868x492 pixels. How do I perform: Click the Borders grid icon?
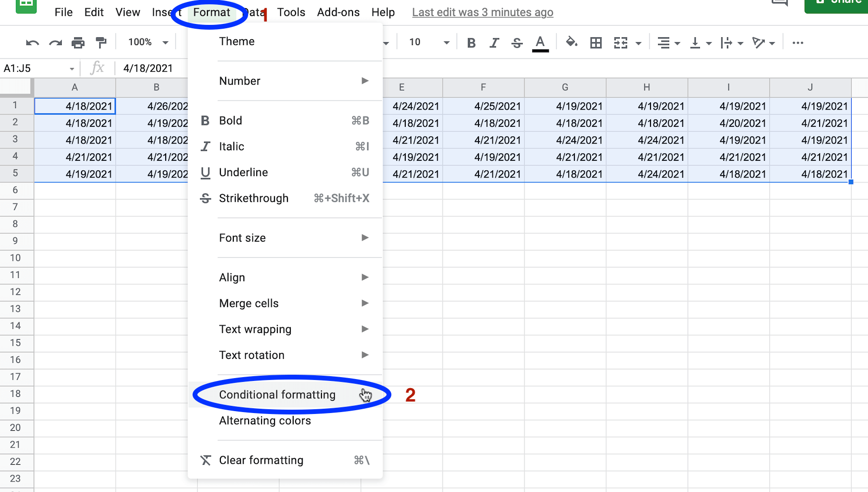(x=596, y=43)
